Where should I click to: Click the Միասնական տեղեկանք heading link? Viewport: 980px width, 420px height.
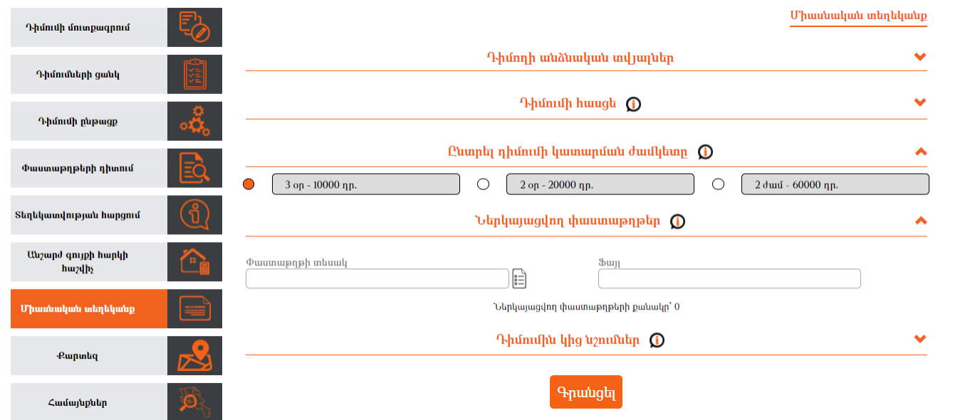coord(858,15)
